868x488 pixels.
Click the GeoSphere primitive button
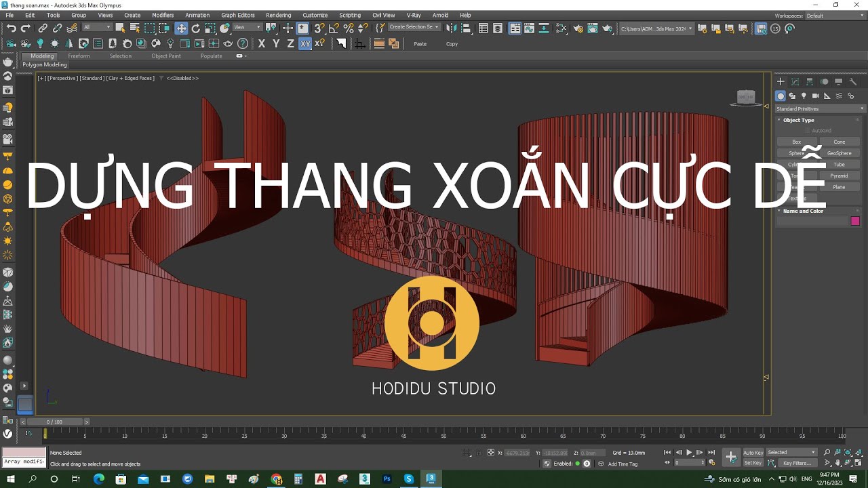coord(840,153)
